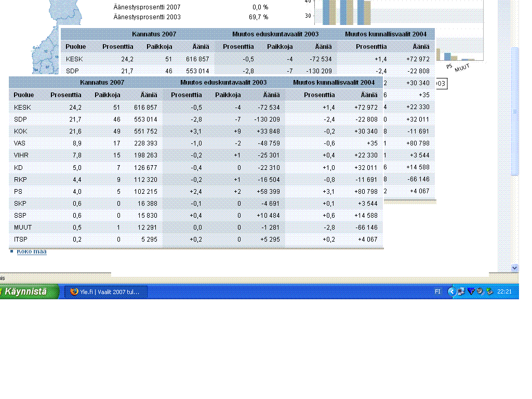The width and height of the screenshot is (532, 399).
Task: Show hidden tray icons with the chevron
Action: (451, 291)
